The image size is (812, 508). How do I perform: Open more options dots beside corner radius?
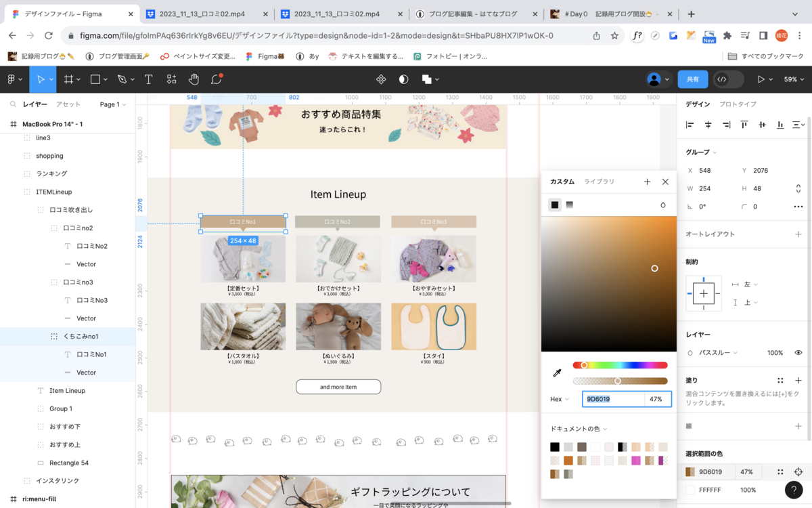[x=798, y=207]
